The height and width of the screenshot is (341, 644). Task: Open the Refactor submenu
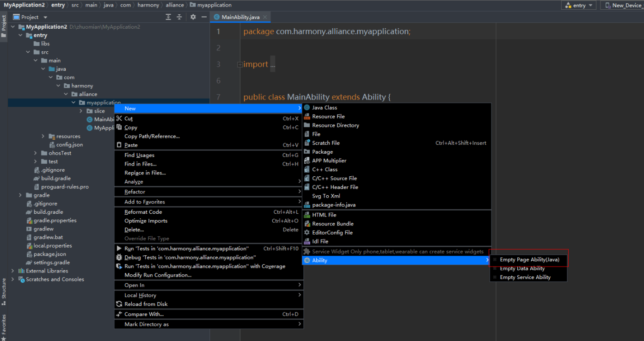click(x=209, y=192)
